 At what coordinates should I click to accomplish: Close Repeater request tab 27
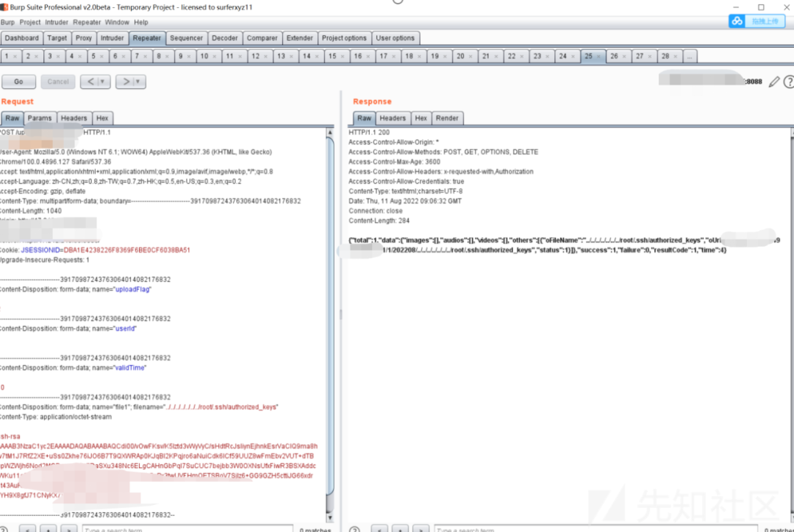pyautogui.click(x=650, y=57)
